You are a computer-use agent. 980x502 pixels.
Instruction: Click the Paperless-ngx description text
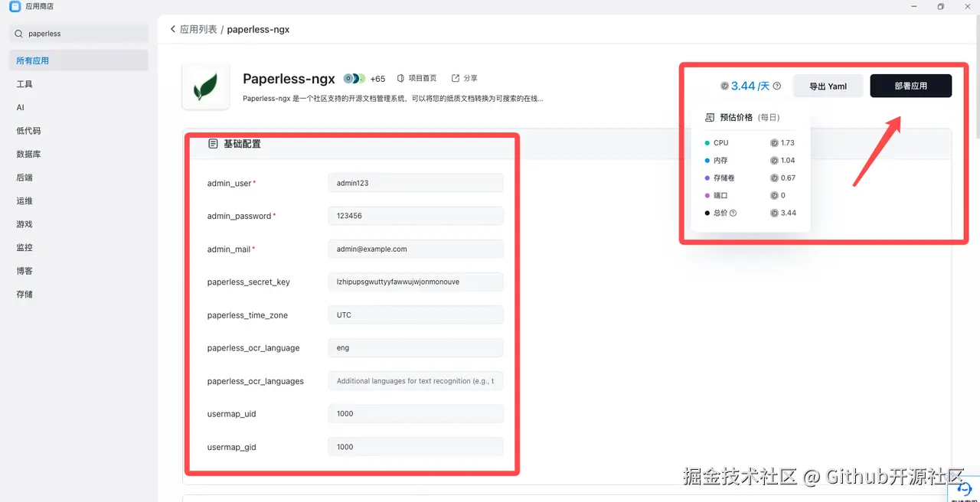click(x=393, y=98)
